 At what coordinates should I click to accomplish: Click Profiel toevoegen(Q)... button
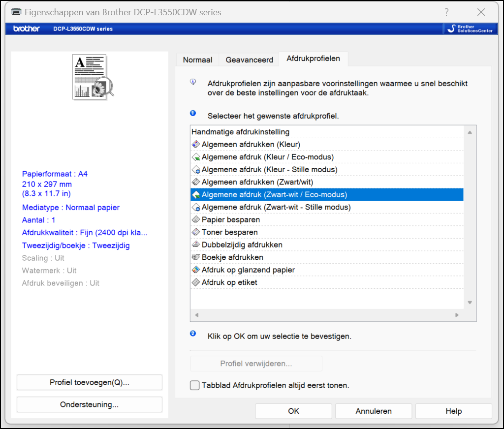90,382
